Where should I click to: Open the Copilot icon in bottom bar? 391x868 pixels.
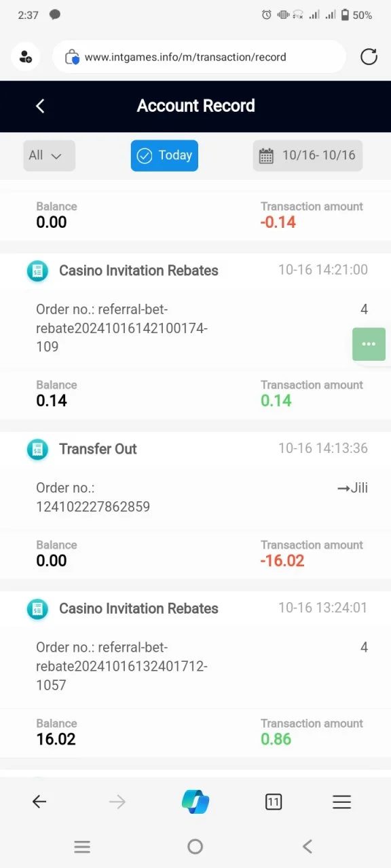point(195,802)
